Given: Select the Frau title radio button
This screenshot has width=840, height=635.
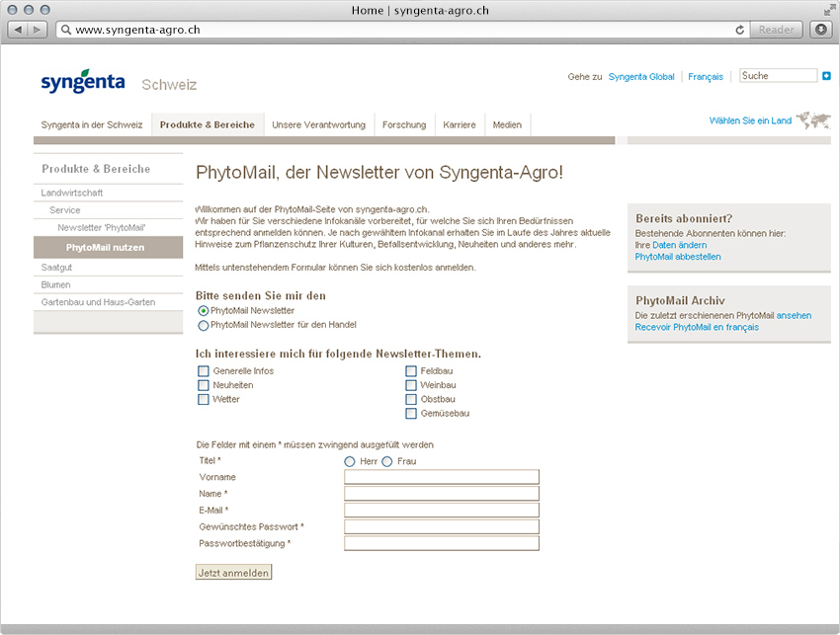Looking at the screenshot, I should (x=386, y=461).
